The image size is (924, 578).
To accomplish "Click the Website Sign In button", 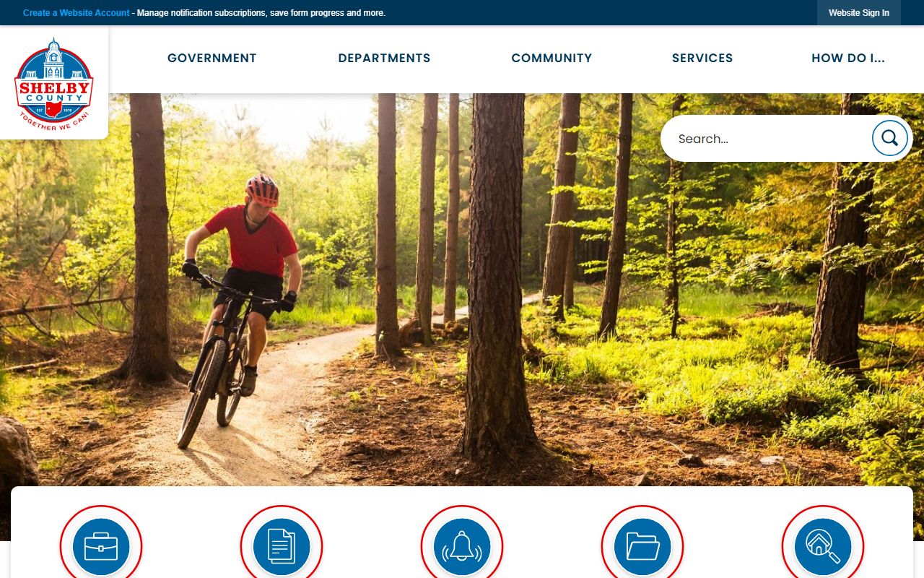I will tap(859, 13).
